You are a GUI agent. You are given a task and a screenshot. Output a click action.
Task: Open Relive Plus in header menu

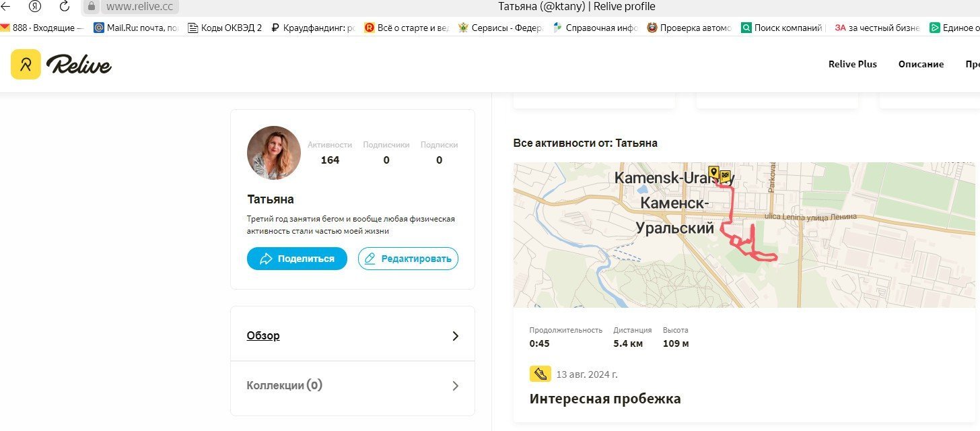pos(852,64)
